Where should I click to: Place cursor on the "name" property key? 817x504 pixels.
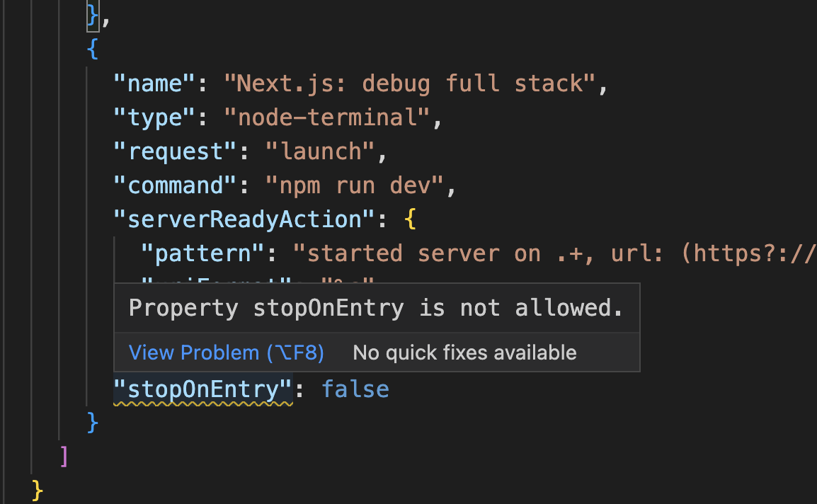point(154,84)
